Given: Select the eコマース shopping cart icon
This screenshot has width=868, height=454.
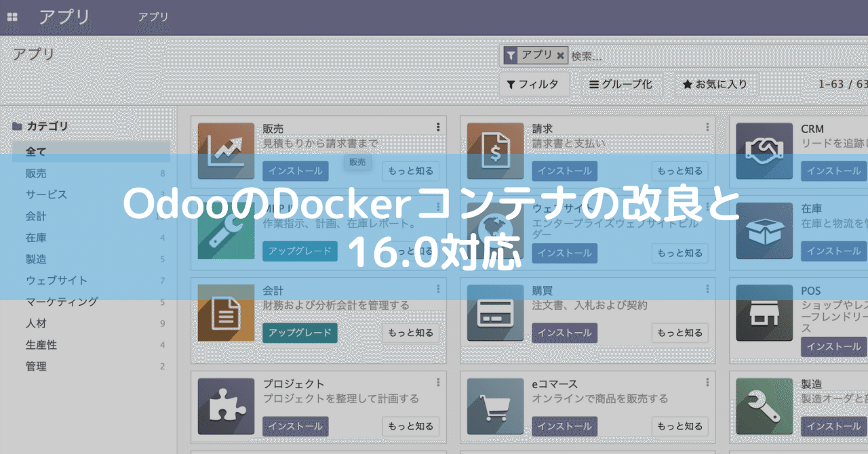Looking at the screenshot, I should pos(494,407).
